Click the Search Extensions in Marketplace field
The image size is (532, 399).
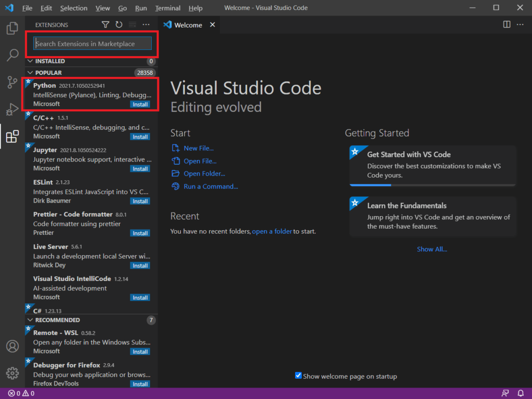[x=91, y=44]
